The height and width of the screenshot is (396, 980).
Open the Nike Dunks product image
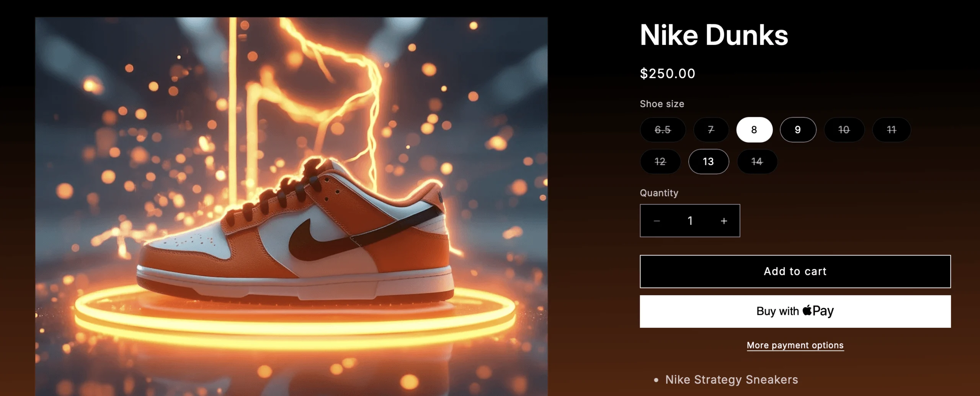[x=291, y=206]
